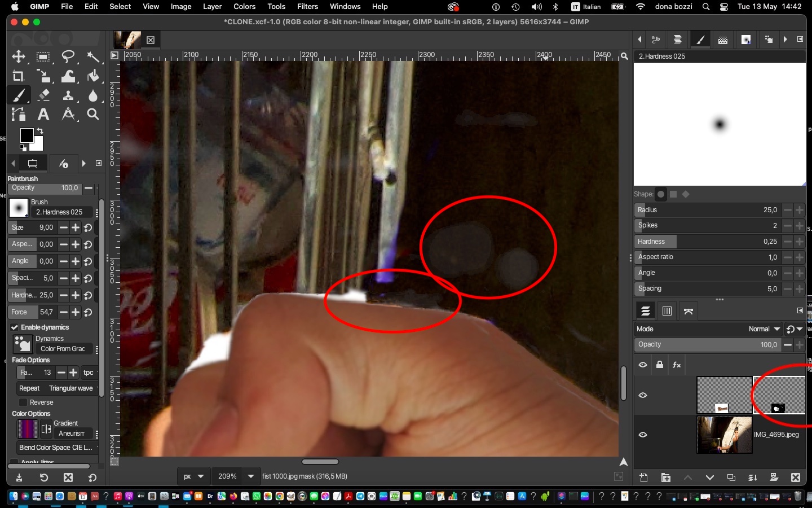
Task: Select the Move tool in the toolbox
Action: click(19, 56)
